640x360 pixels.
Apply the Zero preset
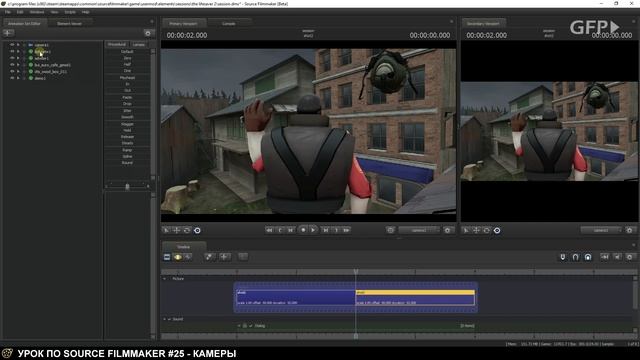click(127, 58)
